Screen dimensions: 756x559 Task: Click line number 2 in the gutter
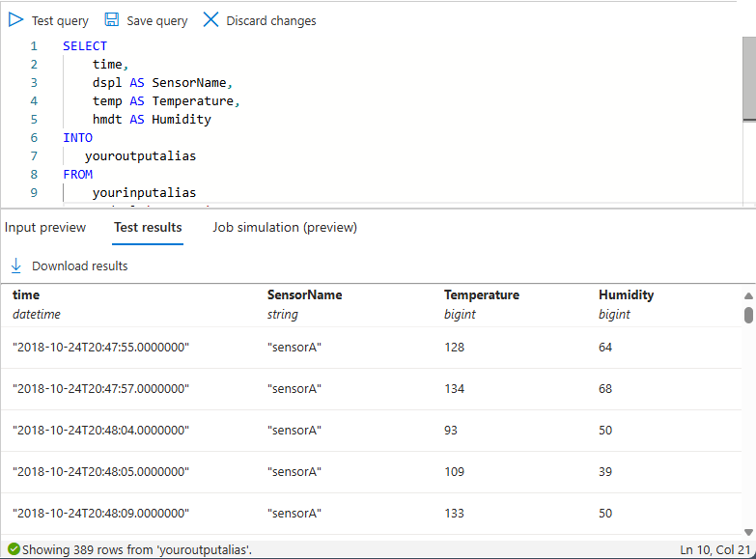click(x=34, y=64)
